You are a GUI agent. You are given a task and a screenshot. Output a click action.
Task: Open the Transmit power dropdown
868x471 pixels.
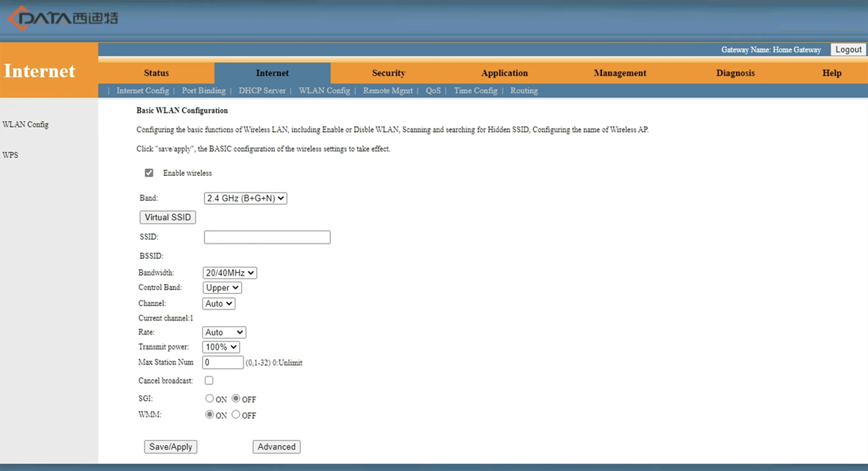pos(221,347)
